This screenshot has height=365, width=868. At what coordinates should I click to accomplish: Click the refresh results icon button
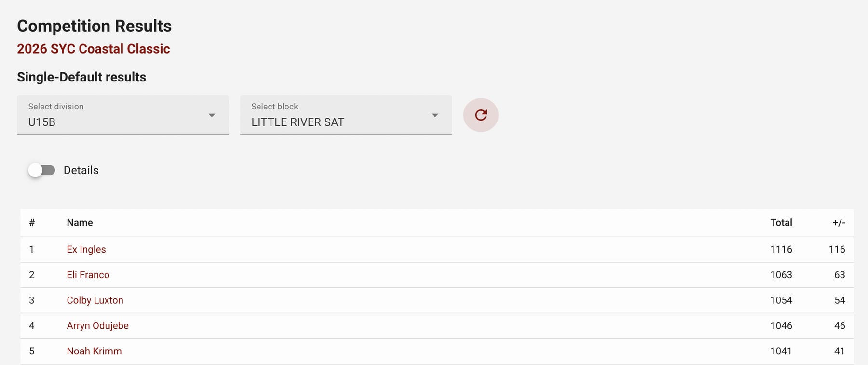(x=481, y=115)
